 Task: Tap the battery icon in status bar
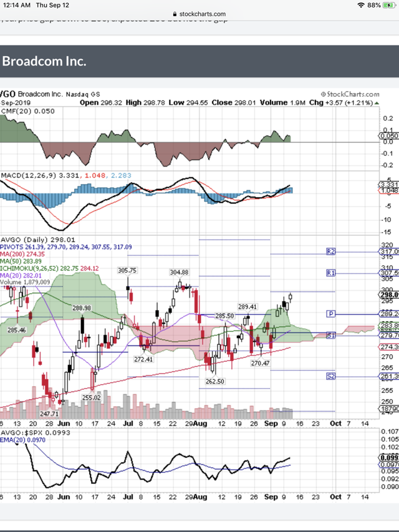[389, 5]
